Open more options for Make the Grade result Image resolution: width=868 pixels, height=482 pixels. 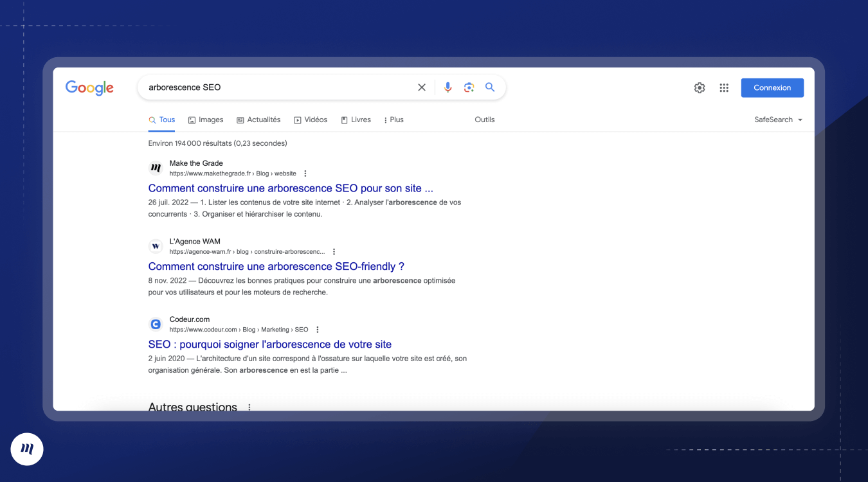[305, 174]
